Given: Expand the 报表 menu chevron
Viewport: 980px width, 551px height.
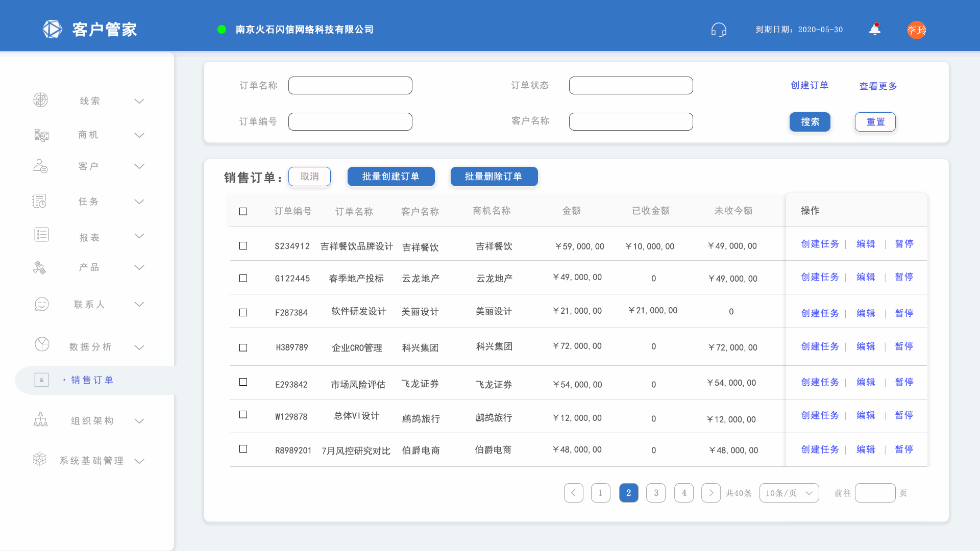Looking at the screenshot, I should click(x=139, y=236).
